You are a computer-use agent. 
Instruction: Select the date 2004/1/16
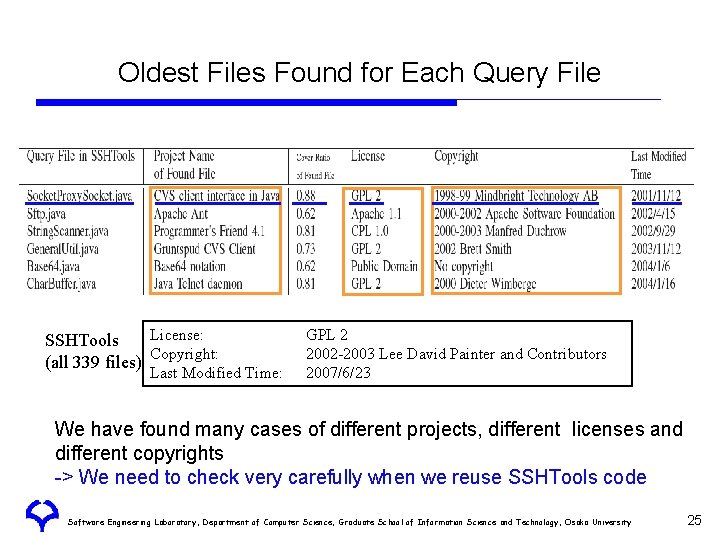653,284
